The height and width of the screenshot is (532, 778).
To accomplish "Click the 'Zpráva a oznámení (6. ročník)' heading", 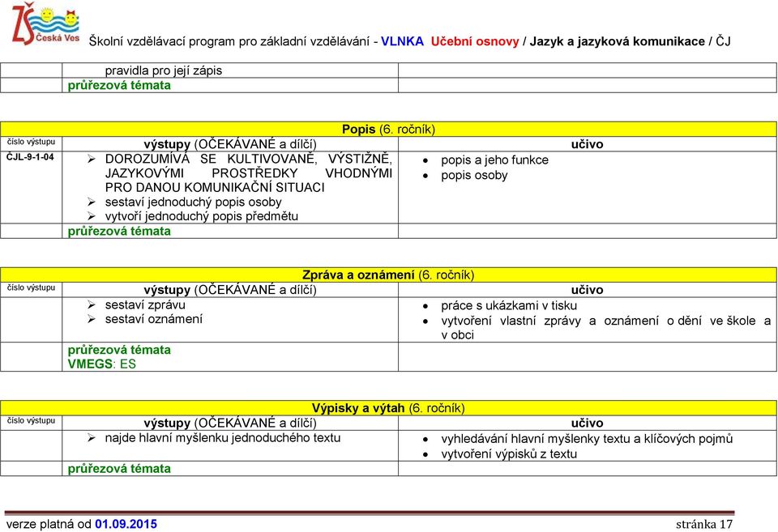I will point(388,275).
